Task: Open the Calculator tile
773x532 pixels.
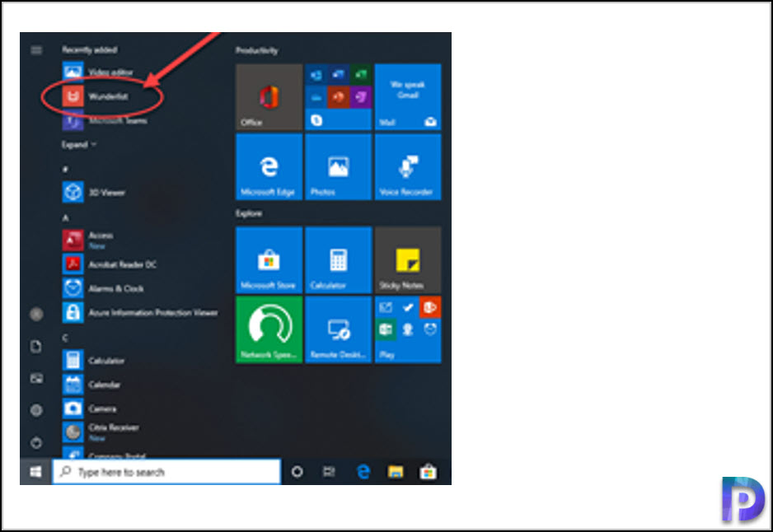Action: [338, 260]
